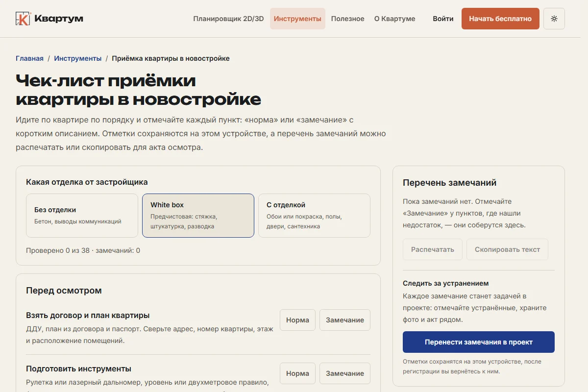Click the Какая отделка от застройщика heading
The height and width of the screenshot is (392, 588).
pyautogui.click(x=87, y=182)
